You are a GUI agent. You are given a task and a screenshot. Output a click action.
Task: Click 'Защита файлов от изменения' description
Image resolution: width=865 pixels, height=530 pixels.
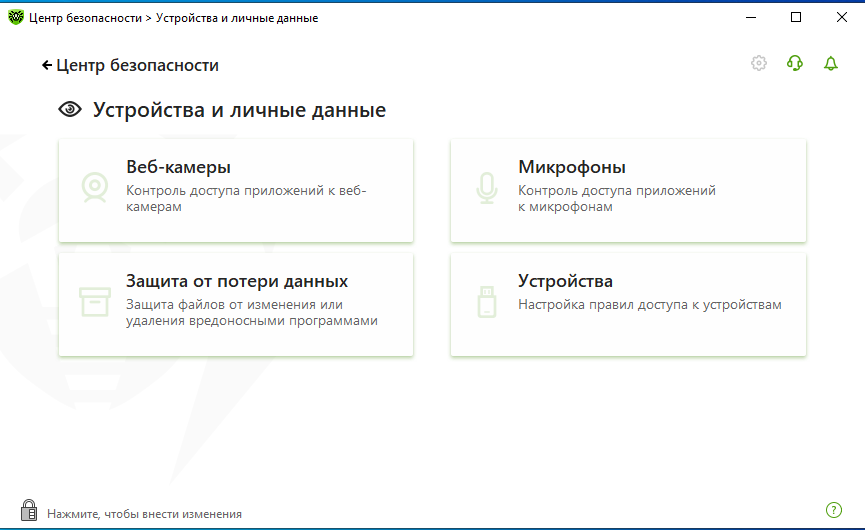point(252,313)
